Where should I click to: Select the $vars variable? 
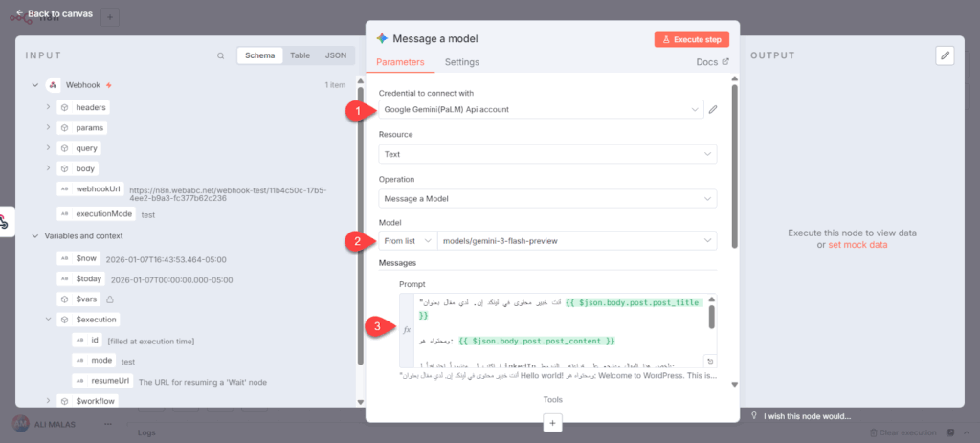[79, 299]
